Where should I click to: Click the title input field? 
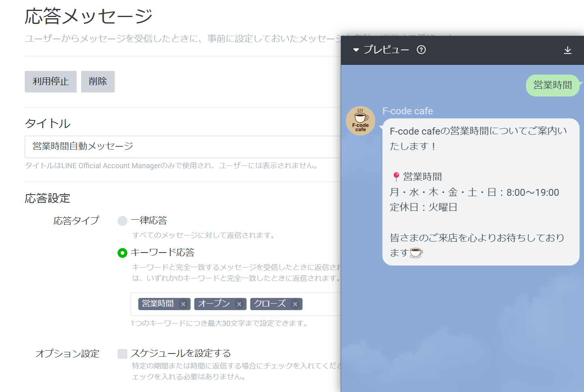pos(182,147)
